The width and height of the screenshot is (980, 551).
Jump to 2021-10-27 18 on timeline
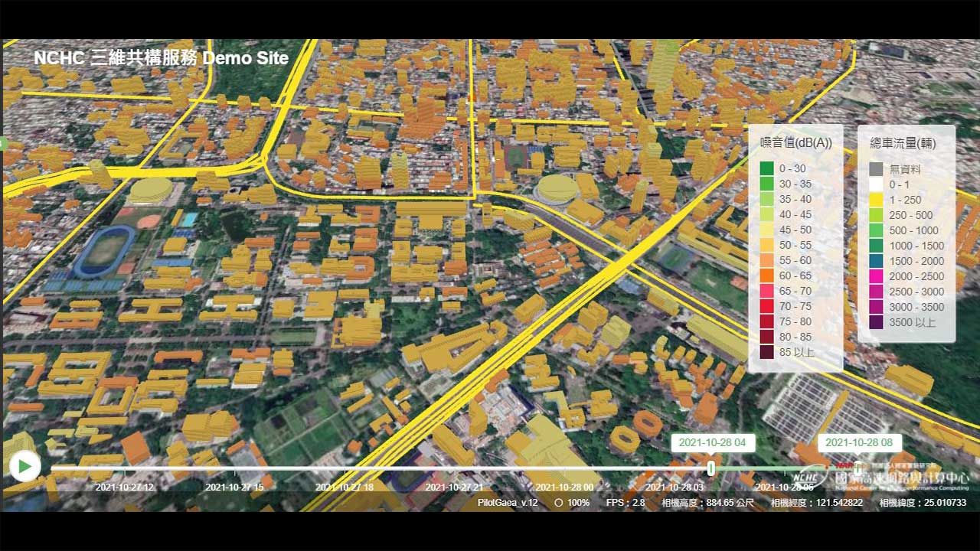pos(345,487)
